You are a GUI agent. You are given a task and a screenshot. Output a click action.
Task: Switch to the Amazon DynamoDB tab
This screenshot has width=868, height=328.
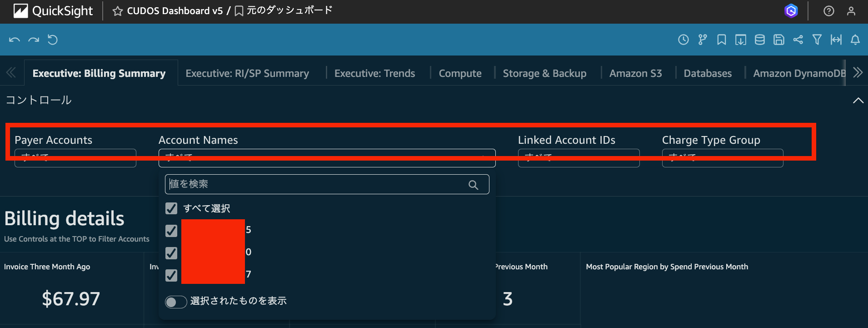point(799,73)
